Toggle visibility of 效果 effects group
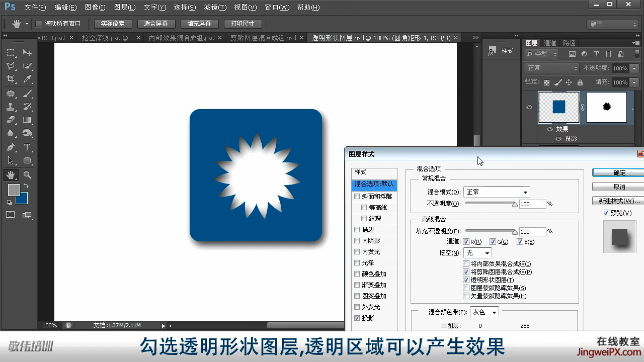Image resolution: width=644 pixels, height=362 pixels. 550,129
